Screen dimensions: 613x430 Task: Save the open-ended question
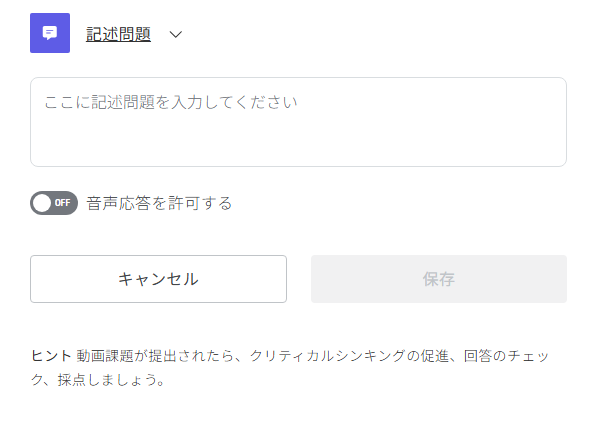pos(439,279)
